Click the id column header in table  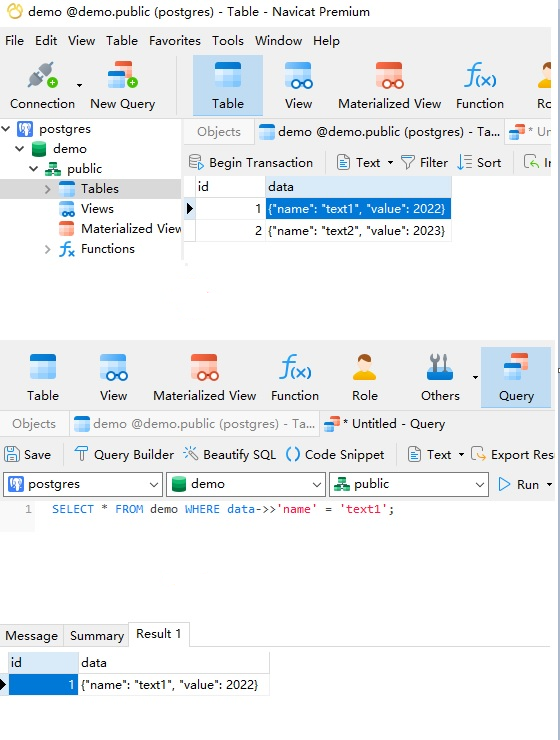[230, 187]
